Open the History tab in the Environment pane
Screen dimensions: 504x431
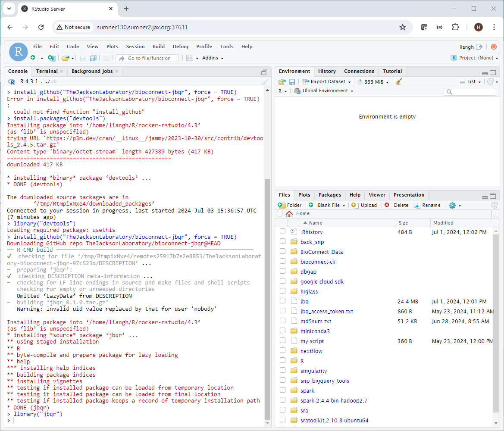click(x=327, y=71)
